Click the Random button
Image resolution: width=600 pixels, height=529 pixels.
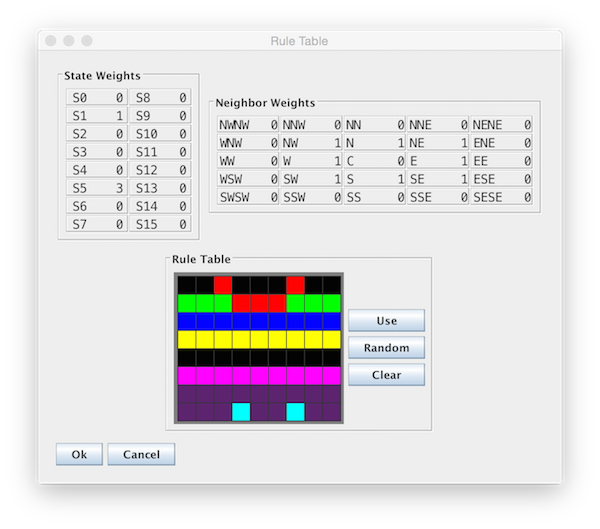(x=386, y=348)
